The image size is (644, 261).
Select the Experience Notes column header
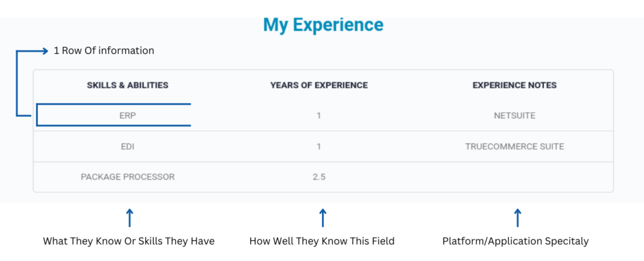pos(514,86)
